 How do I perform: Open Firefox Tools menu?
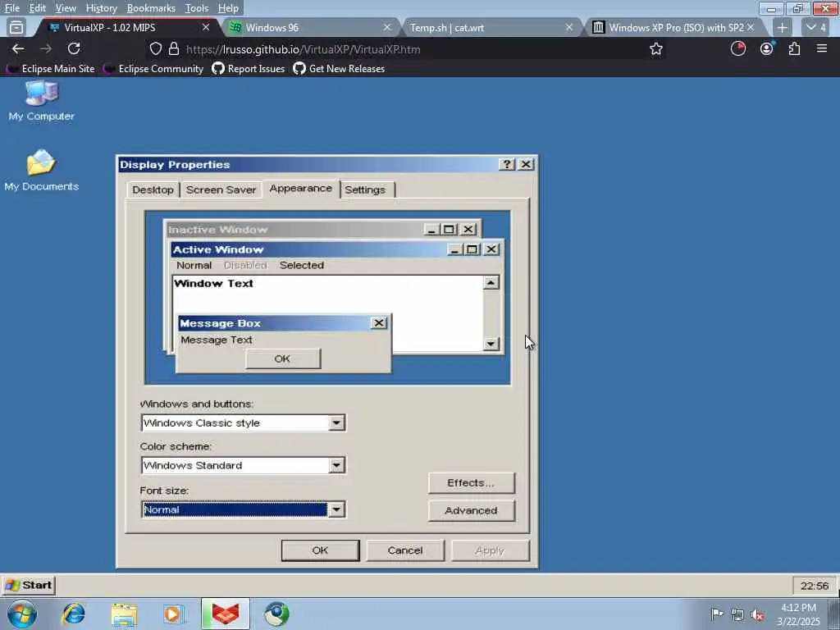(x=197, y=8)
